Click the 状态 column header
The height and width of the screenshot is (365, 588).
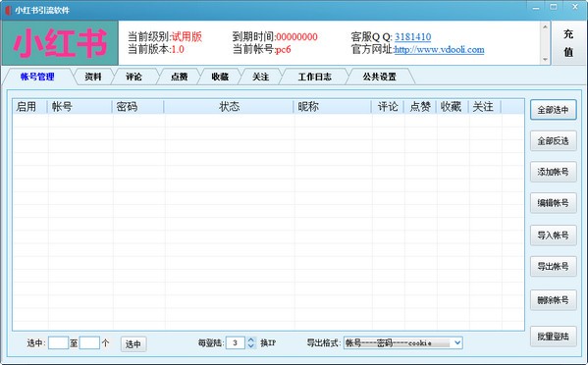pos(229,106)
